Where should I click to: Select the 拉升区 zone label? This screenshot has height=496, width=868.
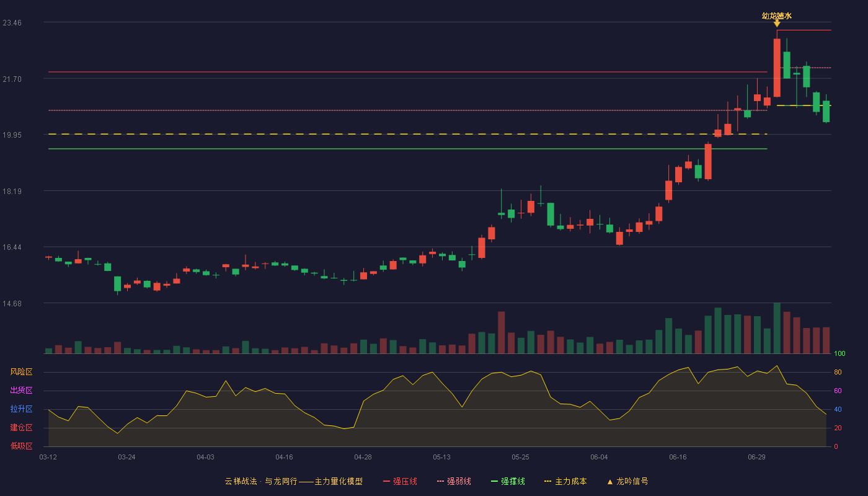tap(21, 409)
